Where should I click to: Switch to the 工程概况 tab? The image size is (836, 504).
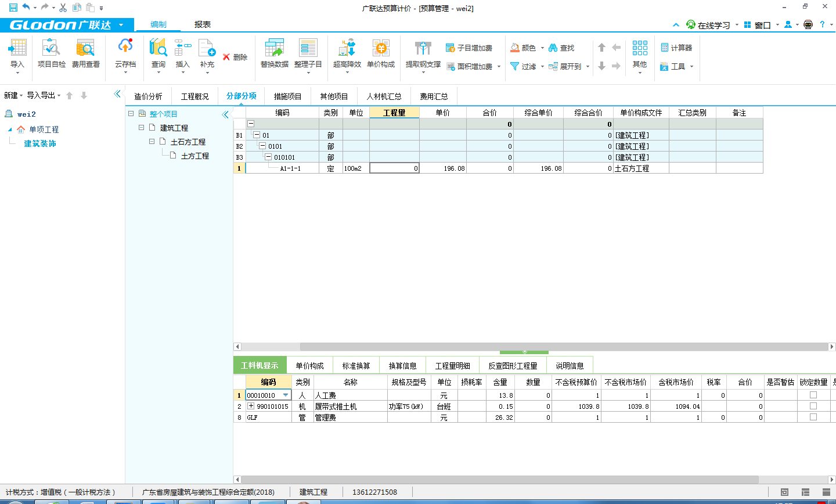point(194,96)
